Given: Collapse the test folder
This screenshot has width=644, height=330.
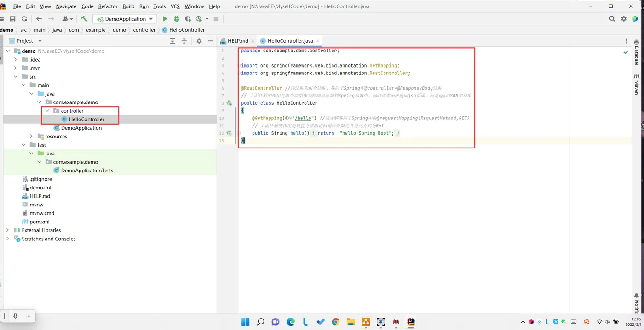Looking at the screenshot, I should tap(23, 145).
